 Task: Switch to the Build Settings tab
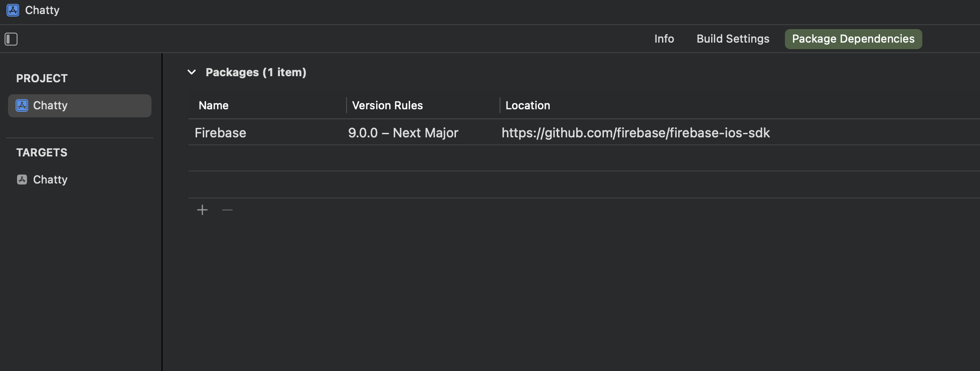point(733,39)
